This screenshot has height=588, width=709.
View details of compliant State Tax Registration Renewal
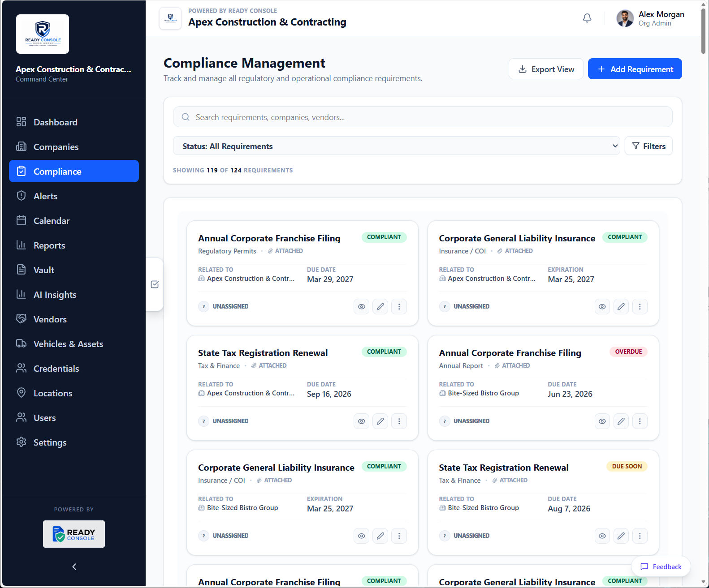[x=361, y=421]
